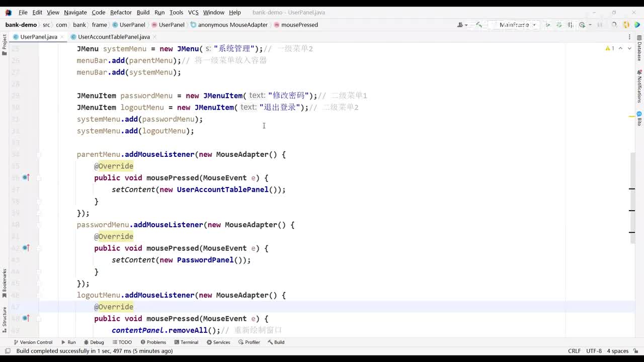Toggle tool window bars status icon
Image resolution: width=644 pixels, height=362 pixels.
pyautogui.click(x=7, y=351)
